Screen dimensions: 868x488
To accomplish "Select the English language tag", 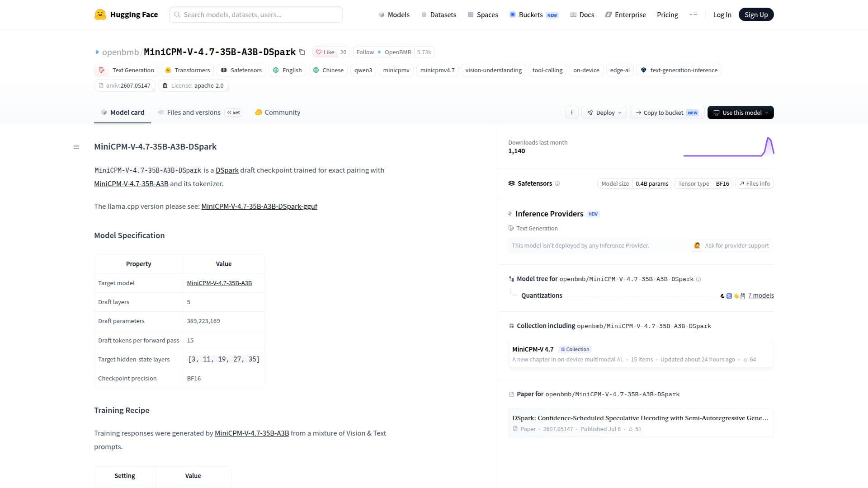I will 287,70.
